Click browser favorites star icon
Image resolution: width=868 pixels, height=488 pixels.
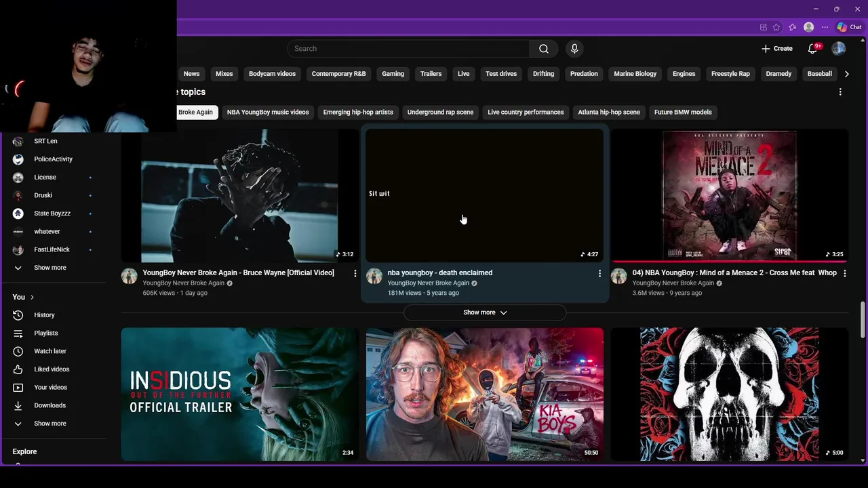coord(776,27)
